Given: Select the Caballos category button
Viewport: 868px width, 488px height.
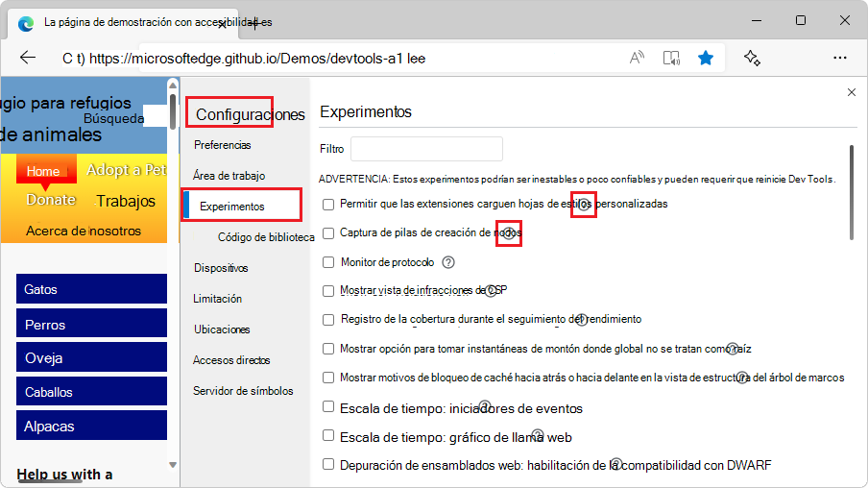Looking at the screenshot, I should coord(91,391).
